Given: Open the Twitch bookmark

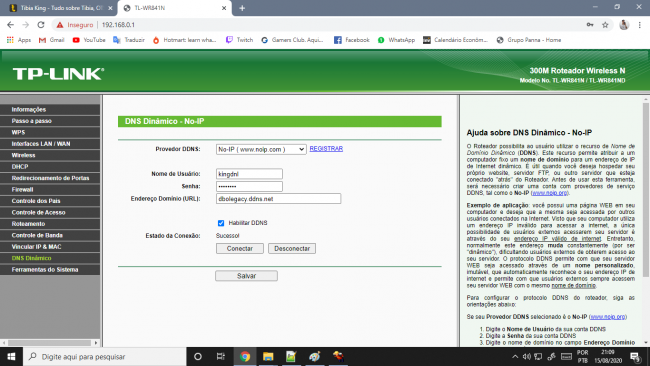Looking at the screenshot, I should 239,40.
